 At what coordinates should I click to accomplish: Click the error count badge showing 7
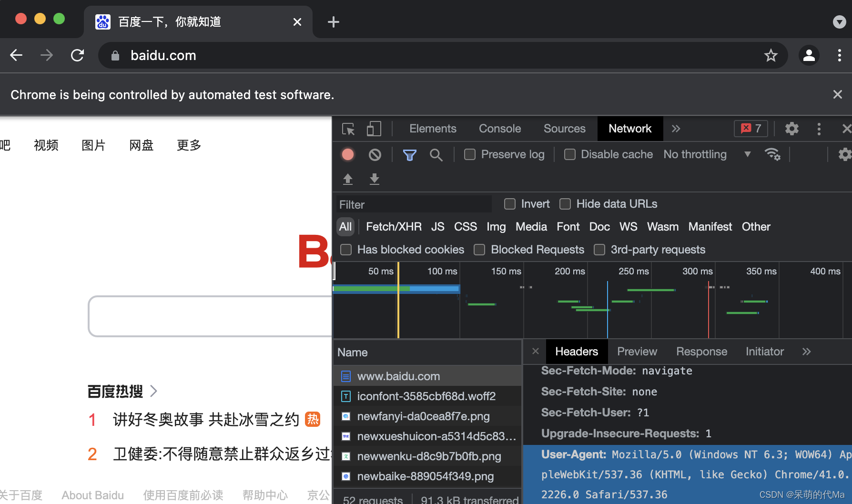(x=751, y=129)
